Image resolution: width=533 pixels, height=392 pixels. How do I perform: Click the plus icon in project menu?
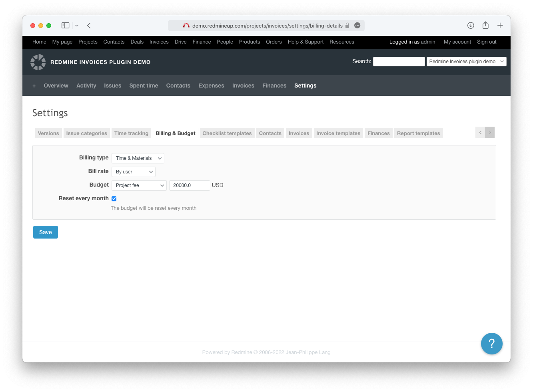34,86
